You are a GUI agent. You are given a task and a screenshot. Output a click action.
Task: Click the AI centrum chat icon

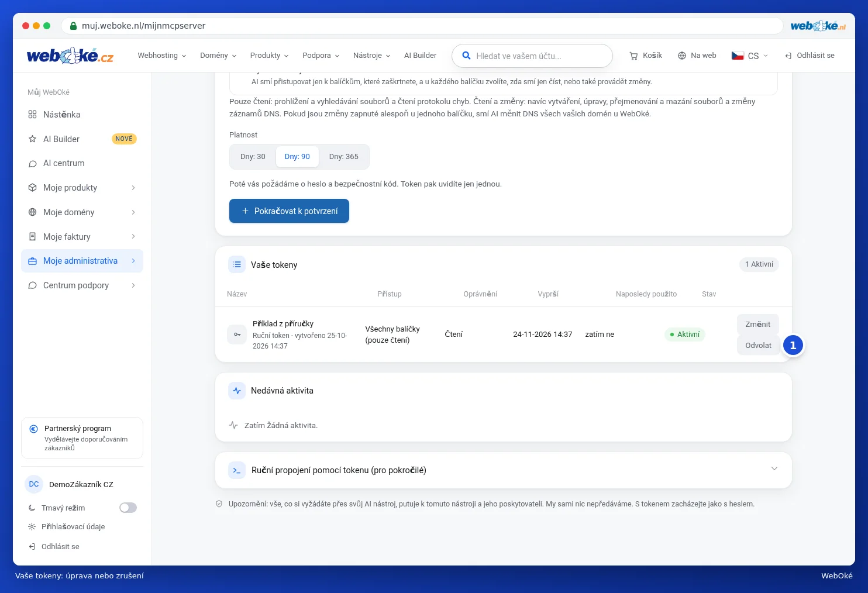tap(33, 163)
